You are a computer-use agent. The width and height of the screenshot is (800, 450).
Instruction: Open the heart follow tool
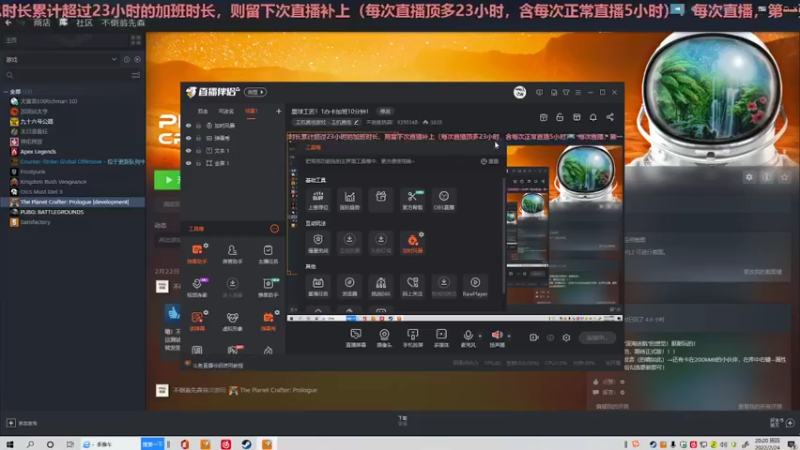pos(412,287)
